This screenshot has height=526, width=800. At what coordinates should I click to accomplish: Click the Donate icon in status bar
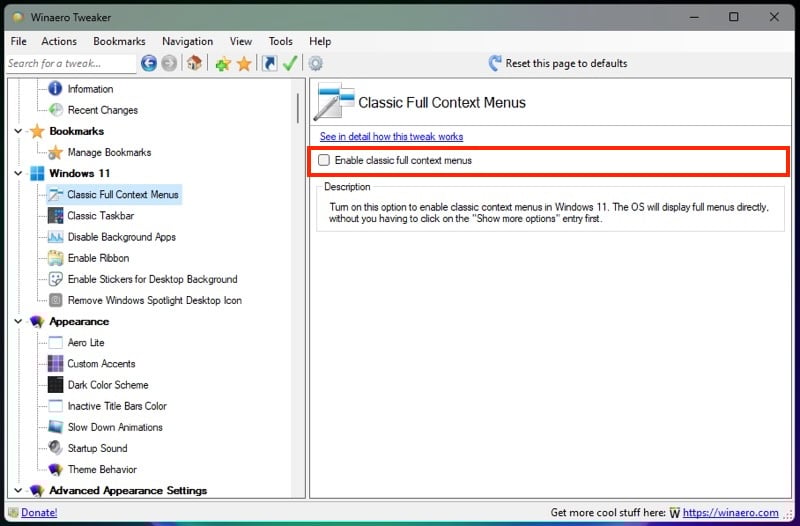[x=13, y=513]
